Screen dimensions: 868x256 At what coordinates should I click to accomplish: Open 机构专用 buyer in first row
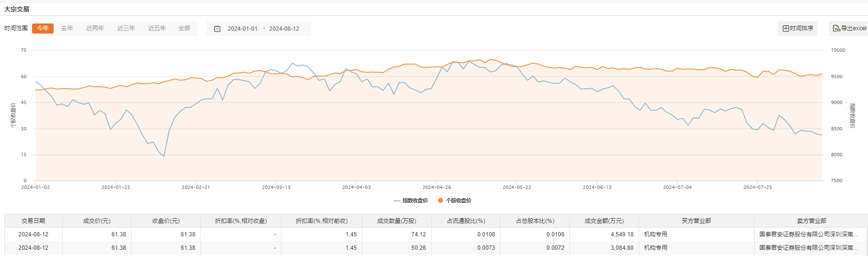point(656,234)
